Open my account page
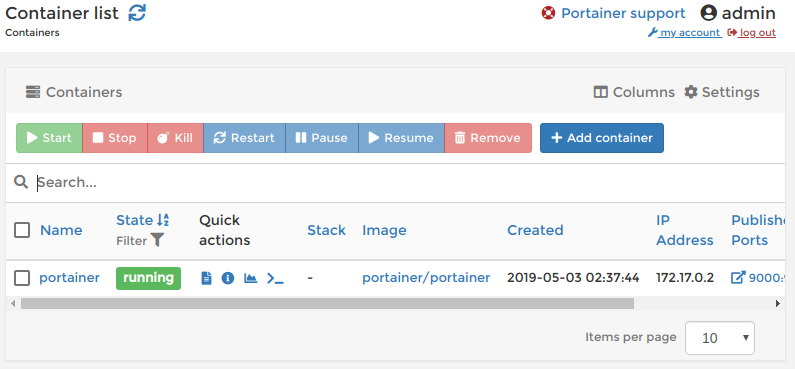The height and width of the screenshot is (369, 795). [x=685, y=33]
